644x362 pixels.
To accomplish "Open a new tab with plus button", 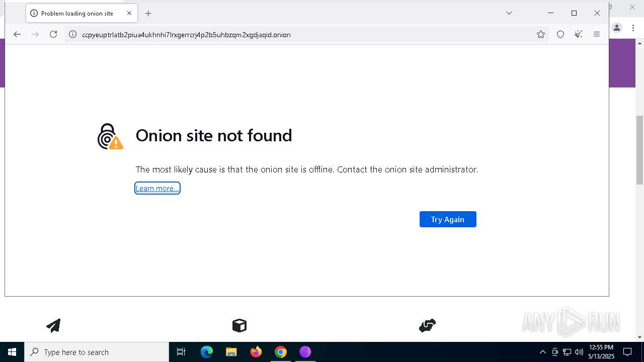I will coord(148,14).
